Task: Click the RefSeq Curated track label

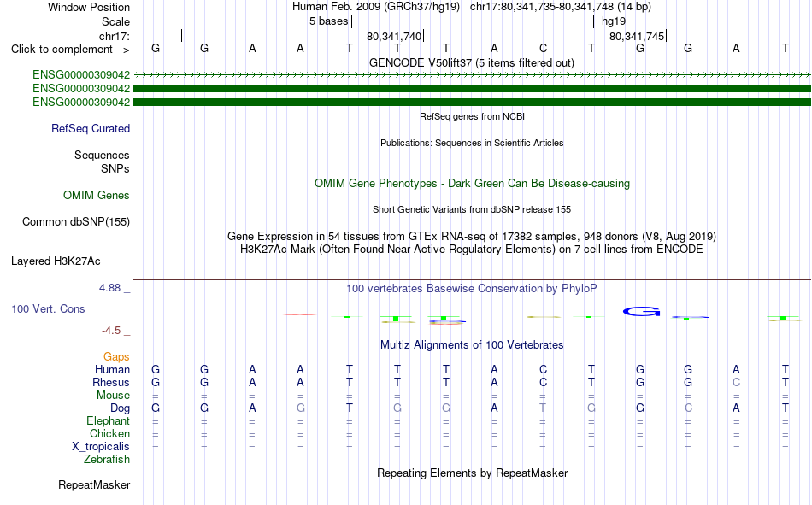Action: coord(91,128)
